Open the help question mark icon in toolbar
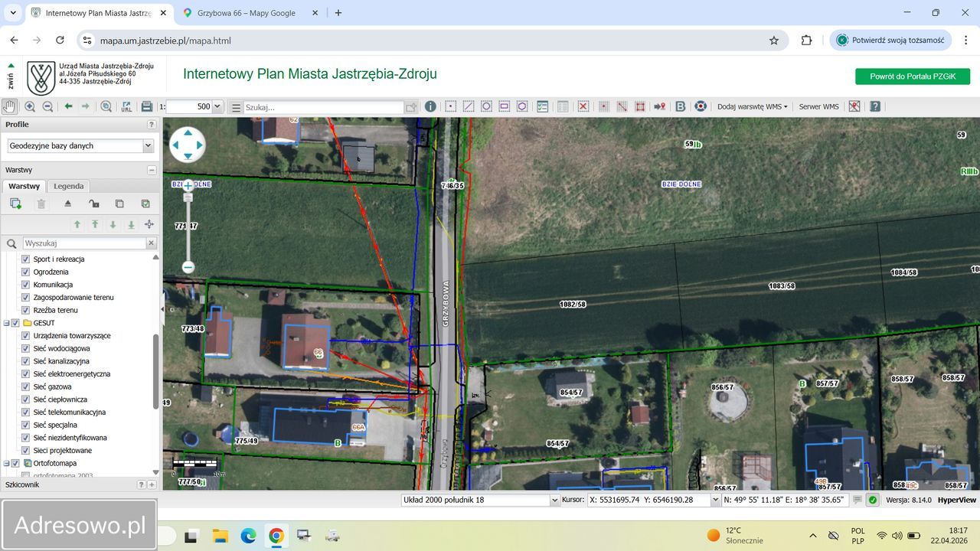980x551 pixels. (x=875, y=106)
